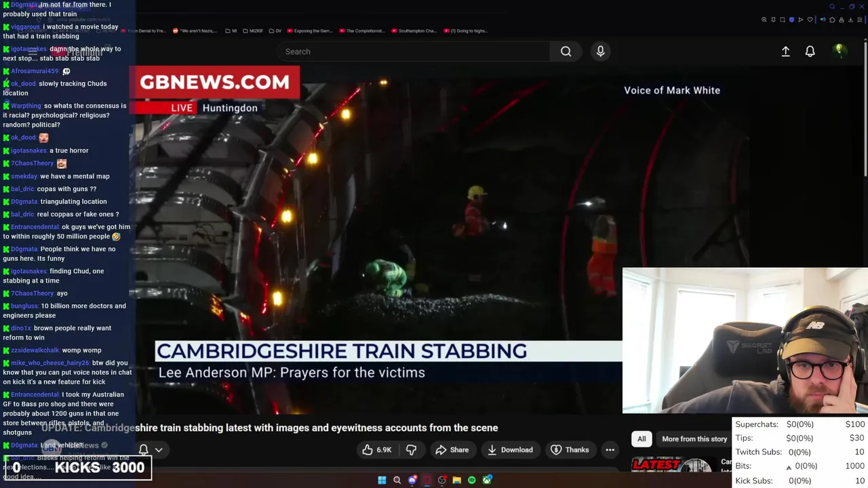
Task: Toggle channel subscription notification bell
Action: pos(144,449)
